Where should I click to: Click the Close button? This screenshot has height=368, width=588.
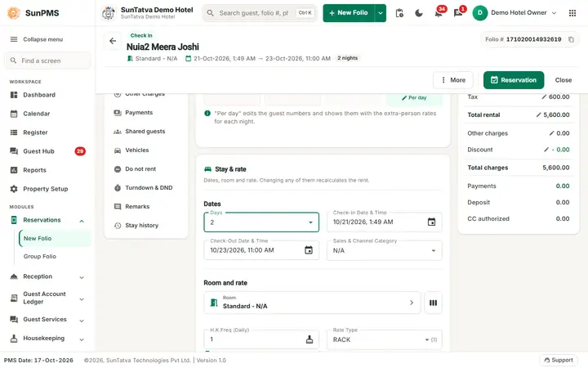tap(563, 80)
